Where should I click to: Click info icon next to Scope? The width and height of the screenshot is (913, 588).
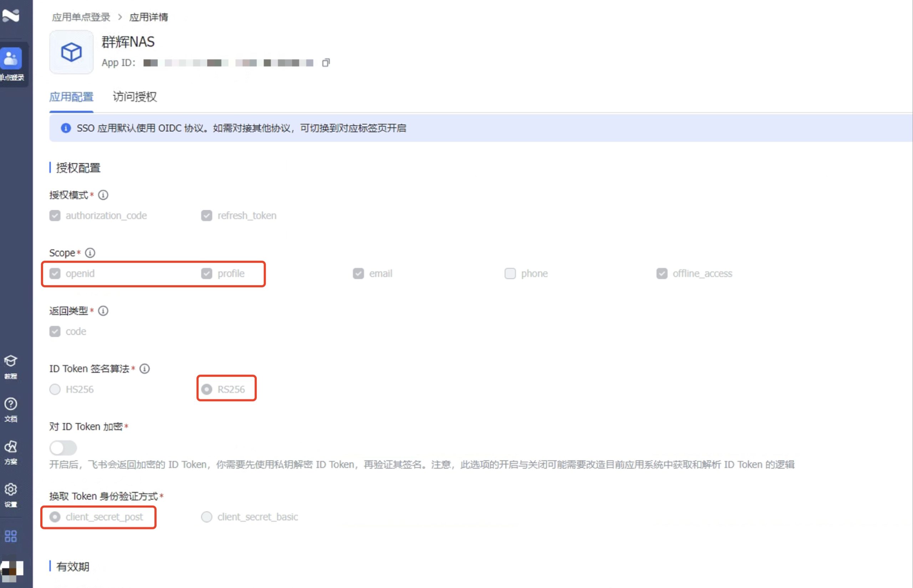click(x=90, y=253)
